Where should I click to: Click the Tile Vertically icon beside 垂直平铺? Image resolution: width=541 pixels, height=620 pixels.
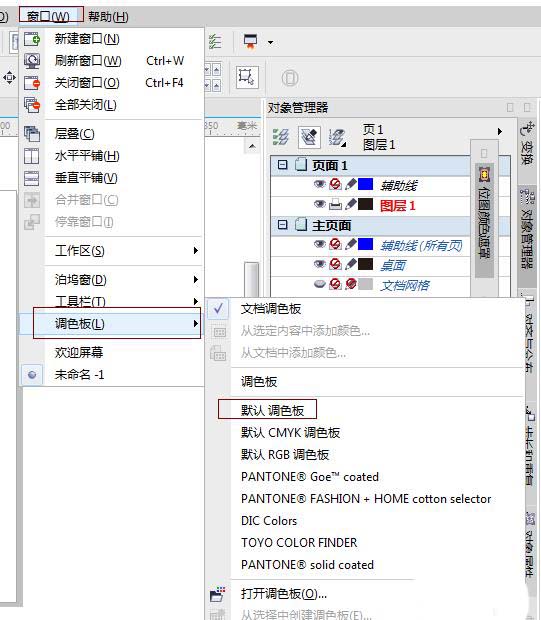[32, 178]
